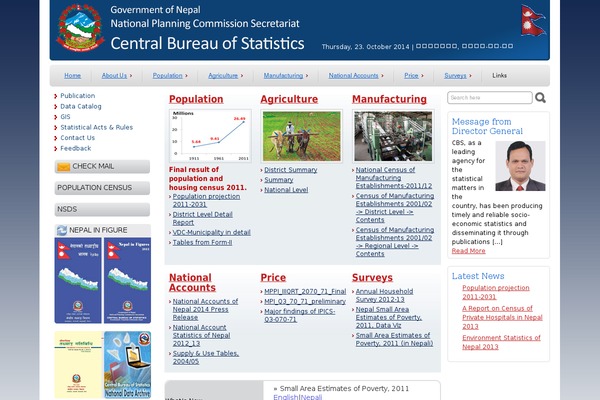Open the Manufacturing section heading
The image size is (600, 400).
389,99
